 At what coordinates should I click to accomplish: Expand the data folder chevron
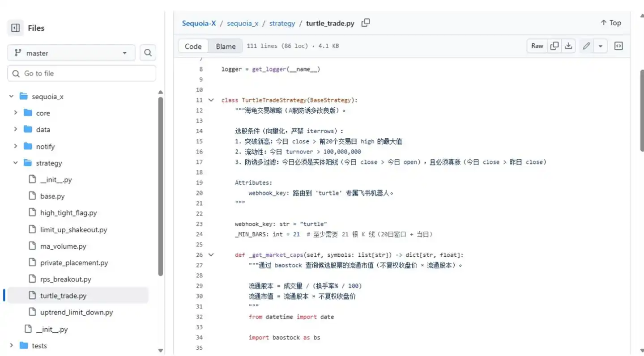[x=16, y=129]
